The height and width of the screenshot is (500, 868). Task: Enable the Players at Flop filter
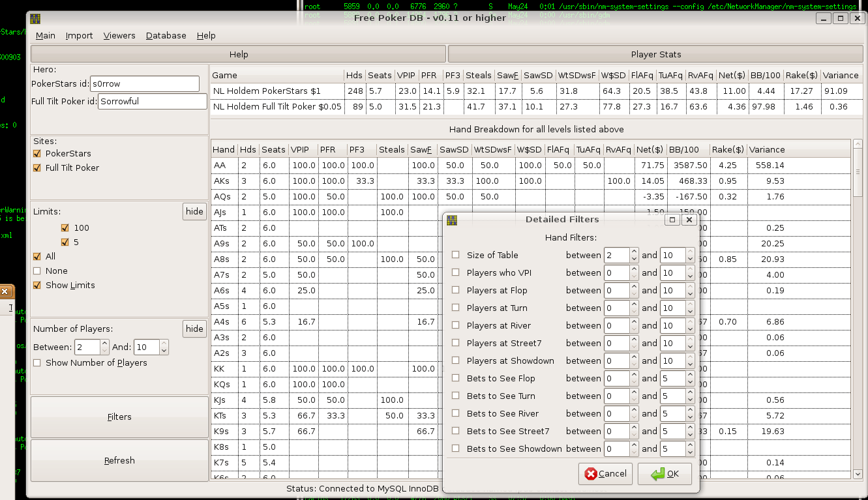coord(455,290)
